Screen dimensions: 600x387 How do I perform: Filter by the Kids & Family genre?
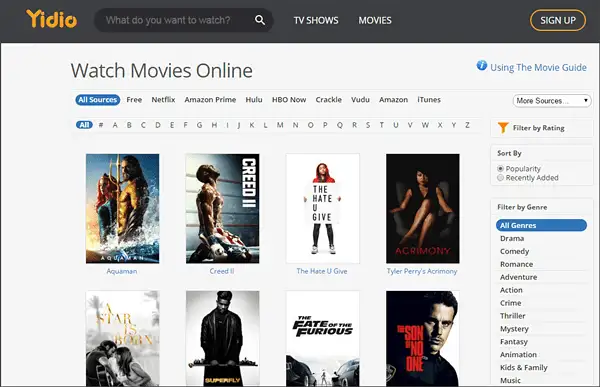pos(523,367)
